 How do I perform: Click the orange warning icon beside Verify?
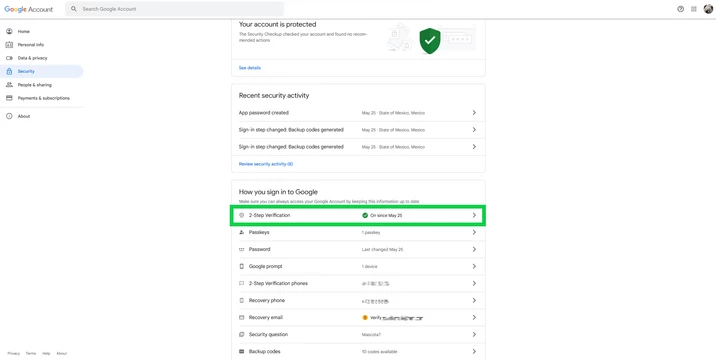365,318
